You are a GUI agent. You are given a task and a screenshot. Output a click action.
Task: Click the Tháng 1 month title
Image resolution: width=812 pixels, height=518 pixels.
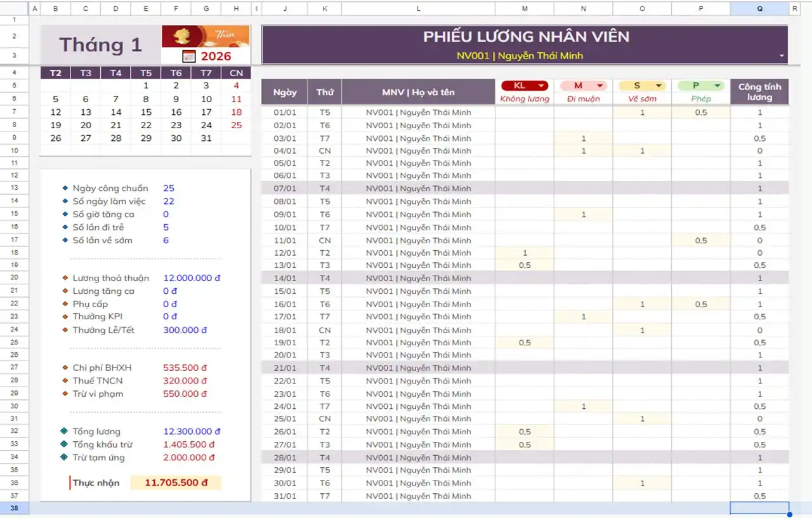point(100,44)
